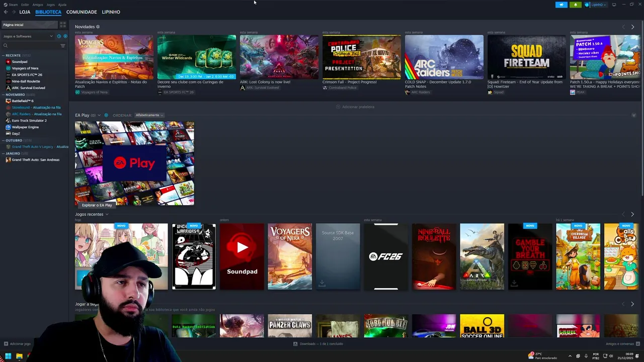Open the Jogos menu
Screen dimensions: 644x362
(x=50, y=5)
